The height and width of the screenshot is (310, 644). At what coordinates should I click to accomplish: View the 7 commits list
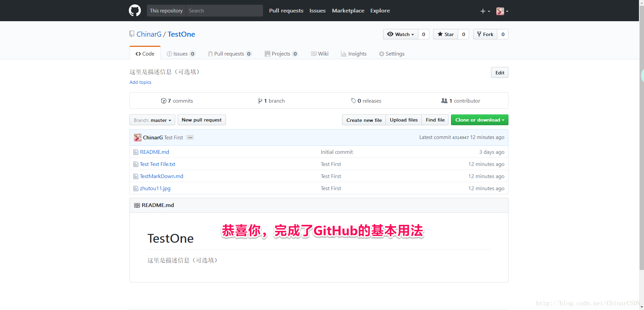pyautogui.click(x=177, y=101)
